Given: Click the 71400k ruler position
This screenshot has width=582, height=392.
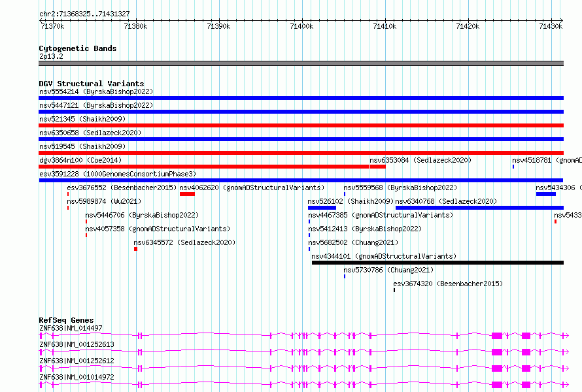Looking at the screenshot, I should [x=301, y=26].
